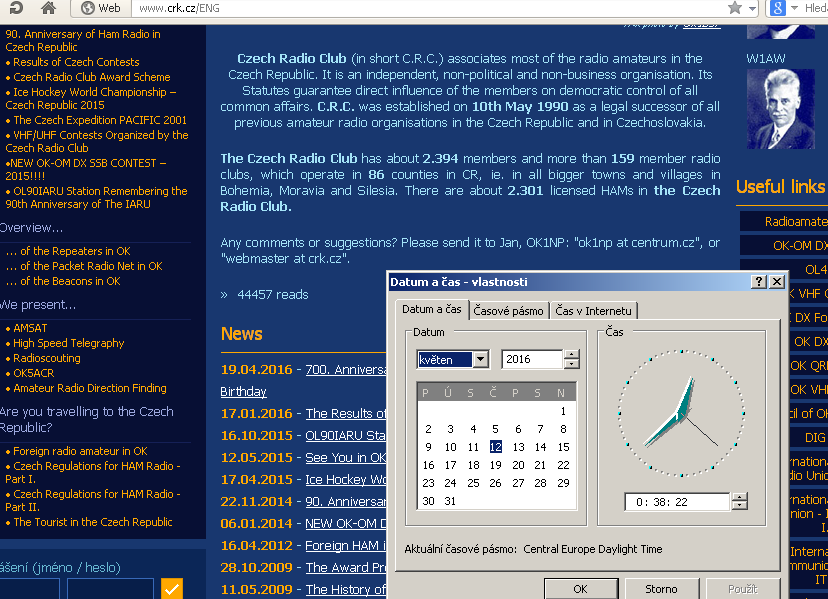828x599 pixels.
Task: Open VHF/UHF Contests sidebar link
Action: click(97, 141)
